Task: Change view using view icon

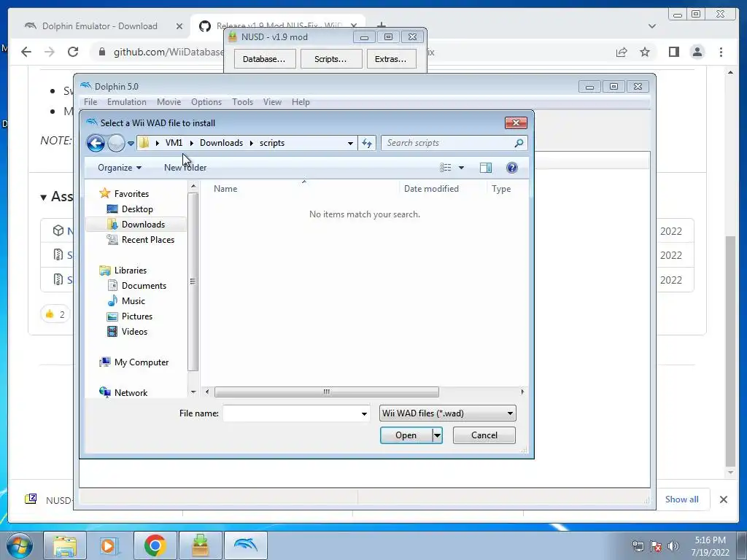Action: pyautogui.click(x=446, y=168)
